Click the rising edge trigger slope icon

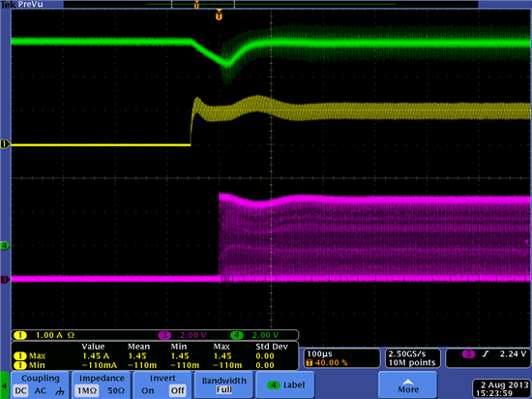486,354
